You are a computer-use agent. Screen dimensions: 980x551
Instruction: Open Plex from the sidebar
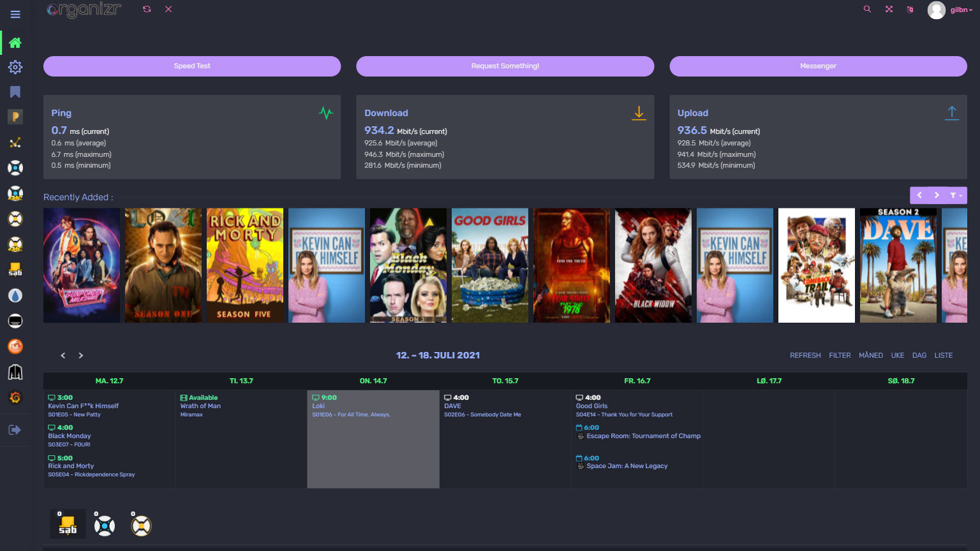(x=15, y=117)
